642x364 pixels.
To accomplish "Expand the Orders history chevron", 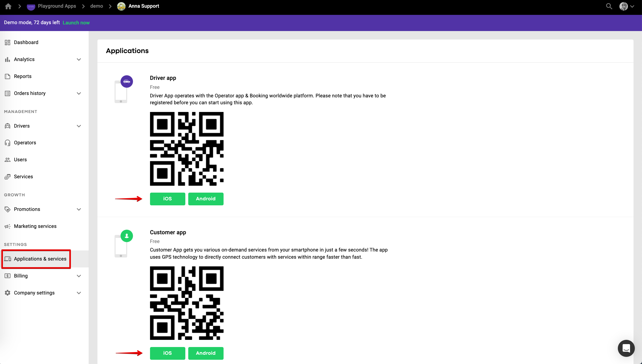I will coord(79,93).
